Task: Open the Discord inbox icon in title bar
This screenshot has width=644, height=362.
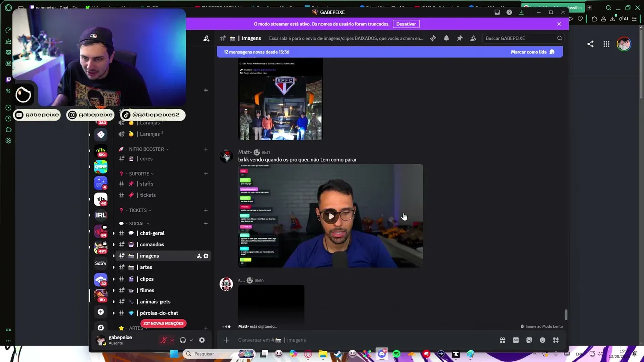Action: [x=497, y=12]
